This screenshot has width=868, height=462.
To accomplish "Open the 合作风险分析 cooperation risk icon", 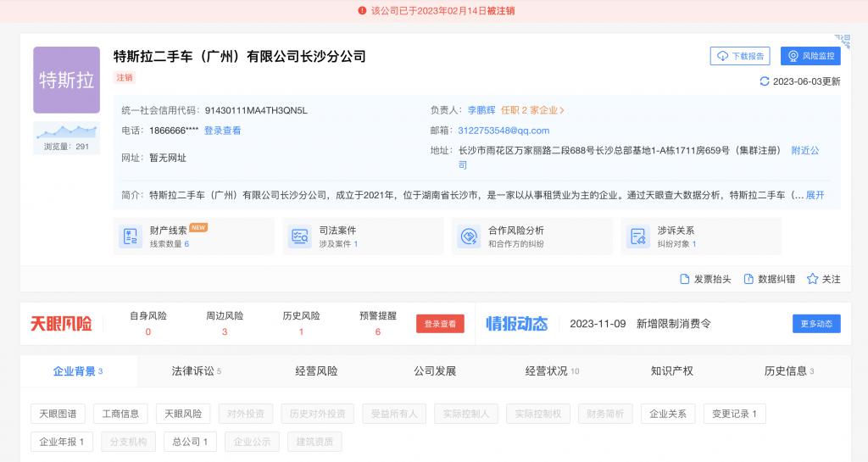I will click(x=469, y=237).
